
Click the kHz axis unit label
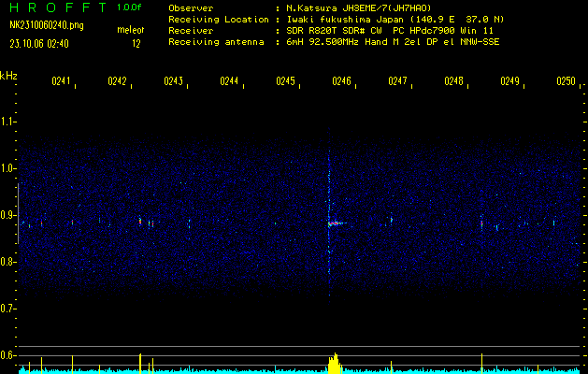8,75
